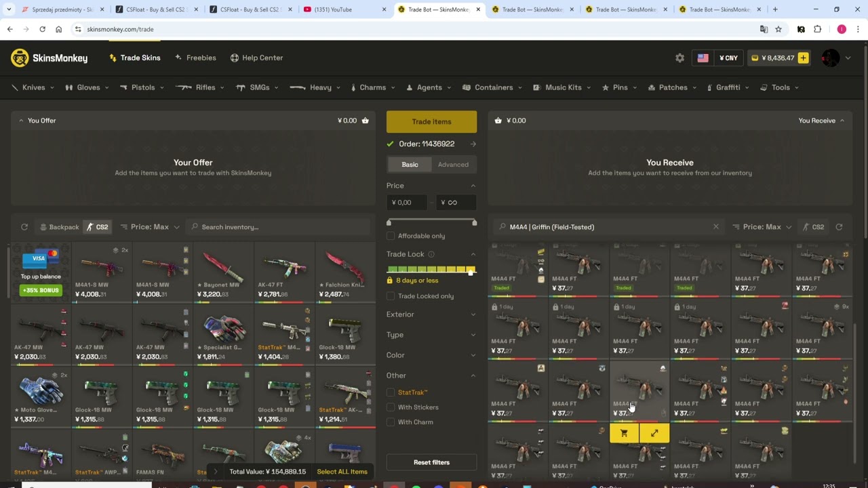The image size is (868, 488).
Task: Open the settings gear icon
Action: 679,58
